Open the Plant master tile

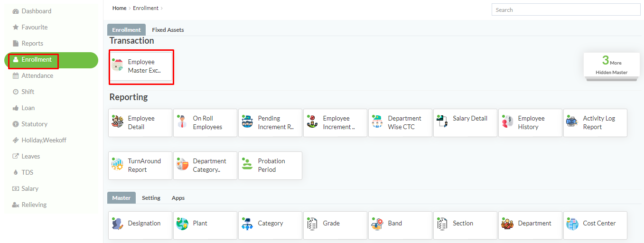[x=205, y=225]
